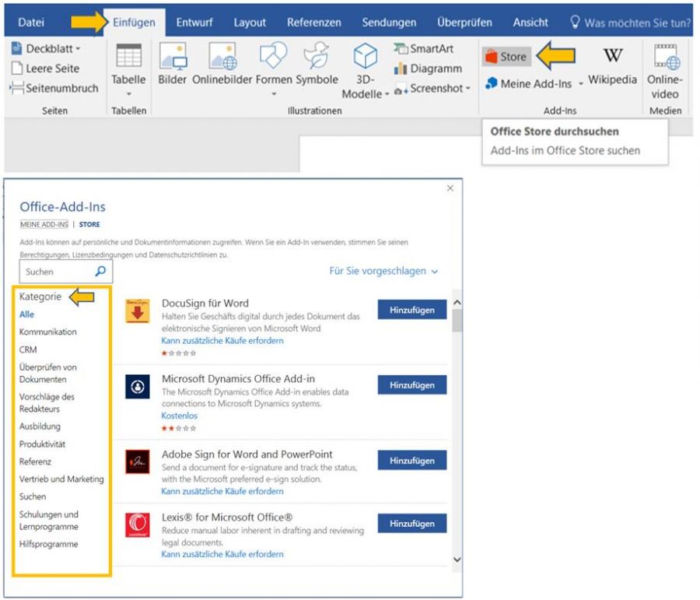Click the add-in list scroll up arrow
This screenshot has height=600, width=700.
[x=457, y=303]
